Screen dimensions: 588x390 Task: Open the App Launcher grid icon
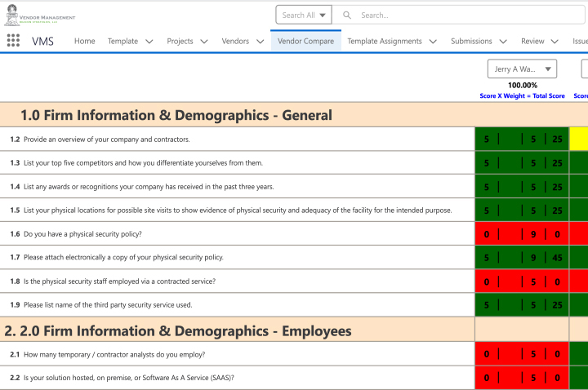tap(13, 41)
